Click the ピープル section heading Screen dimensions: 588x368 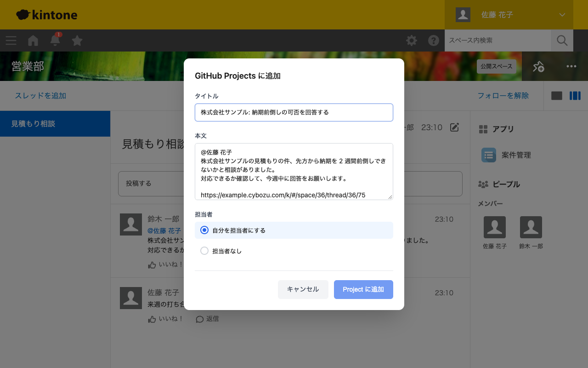pyautogui.click(x=506, y=184)
